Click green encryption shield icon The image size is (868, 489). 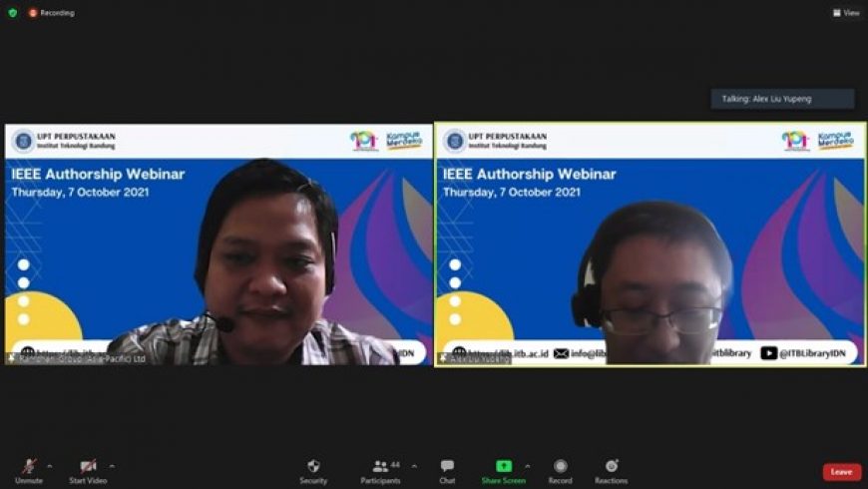point(13,13)
